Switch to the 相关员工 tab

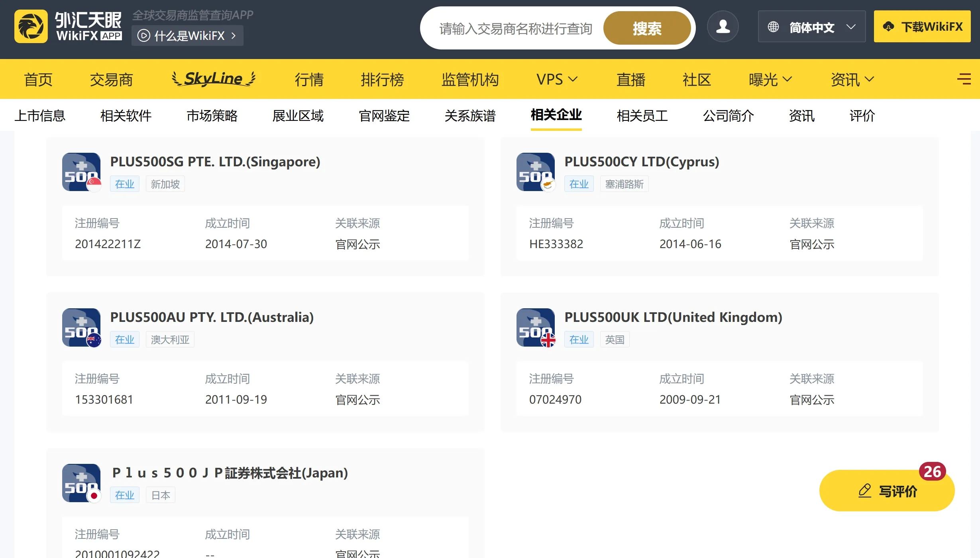[x=642, y=115]
